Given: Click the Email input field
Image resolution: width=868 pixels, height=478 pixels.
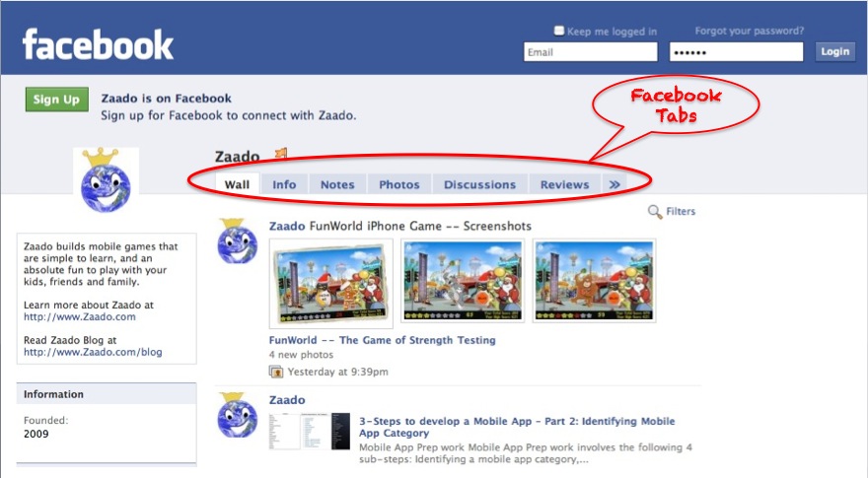Looking at the screenshot, I should [x=591, y=52].
